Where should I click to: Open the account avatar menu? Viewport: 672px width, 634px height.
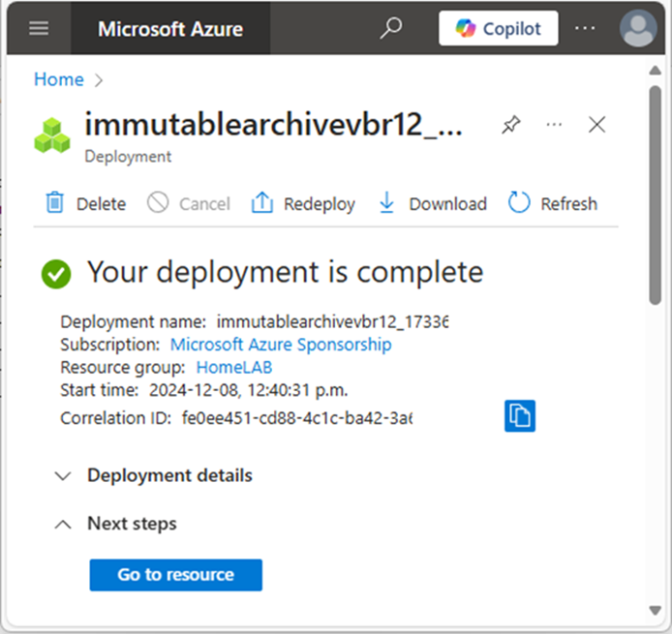click(638, 28)
